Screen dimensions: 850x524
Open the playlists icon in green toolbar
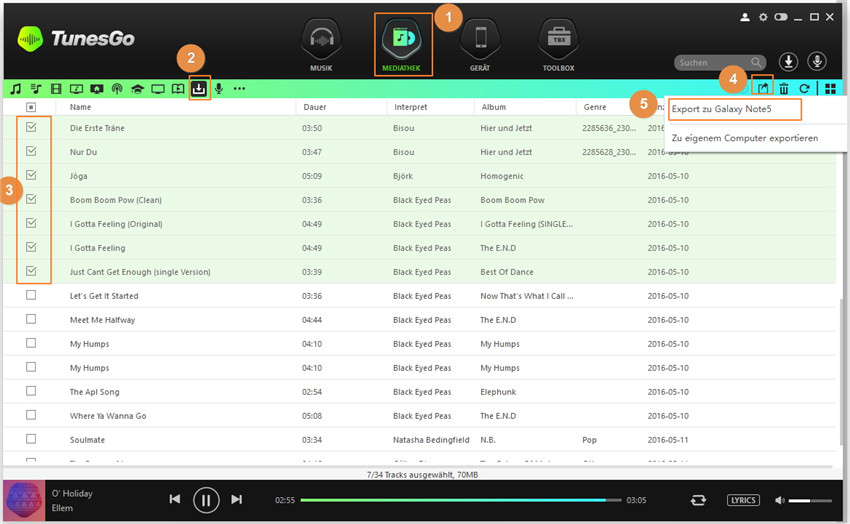pos(36,89)
